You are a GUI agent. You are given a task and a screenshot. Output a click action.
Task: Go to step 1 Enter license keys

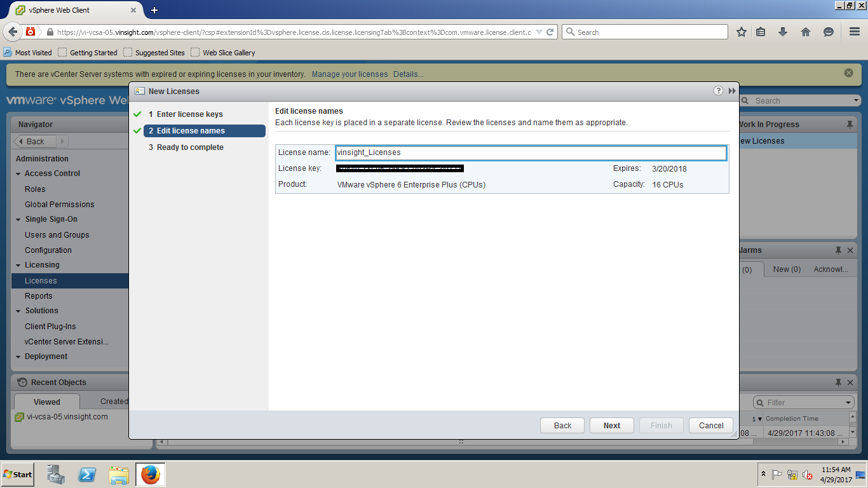(x=190, y=114)
